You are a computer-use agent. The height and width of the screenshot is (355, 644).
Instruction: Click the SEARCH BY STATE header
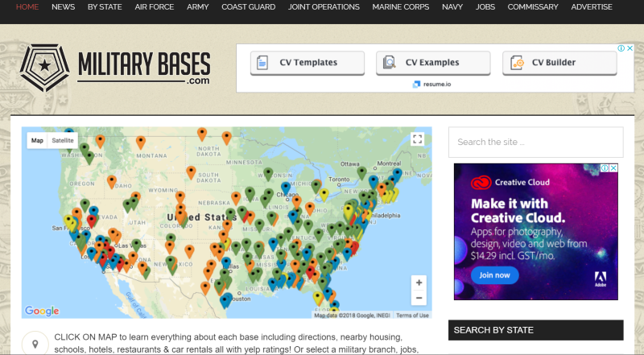[x=535, y=330]
